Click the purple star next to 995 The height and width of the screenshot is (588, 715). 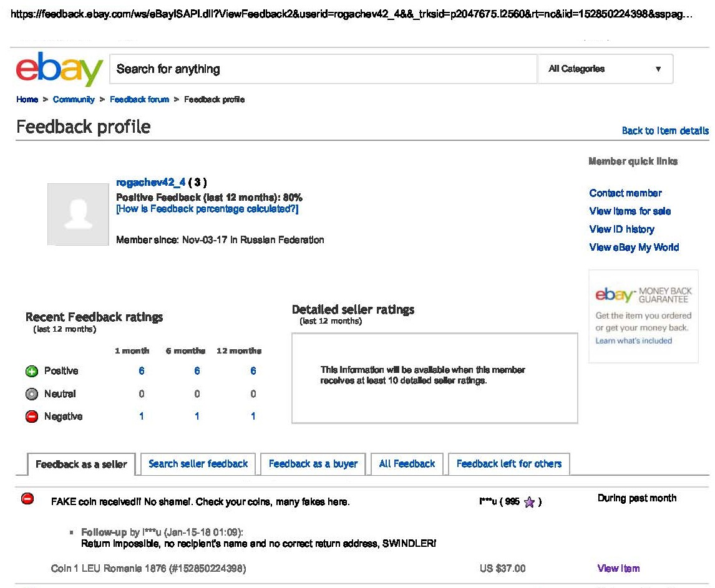pos(529,503)
